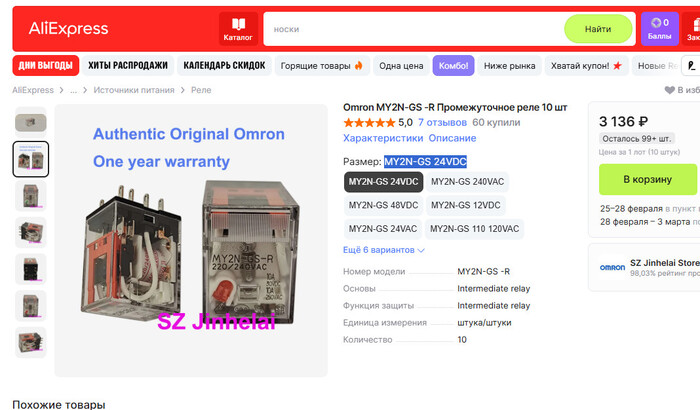The image size is (700, 410).
Task: Open the Omron store logo
Action: (x=612, y=267)
